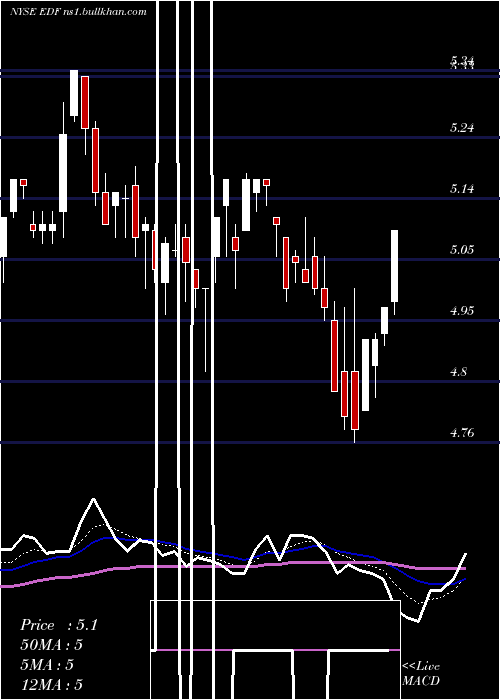Click the 4.8 price axis label
Viewport: 500px width, 700px height.
coord(459,371)
